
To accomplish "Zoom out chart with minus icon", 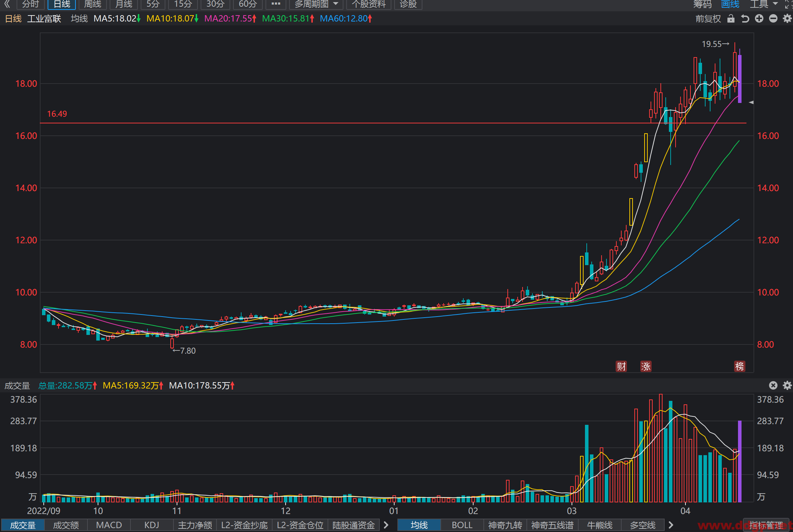I will point(773,19).
